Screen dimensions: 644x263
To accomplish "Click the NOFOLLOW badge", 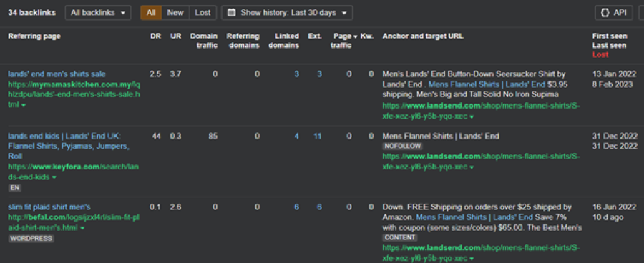I will click(402, 146).
